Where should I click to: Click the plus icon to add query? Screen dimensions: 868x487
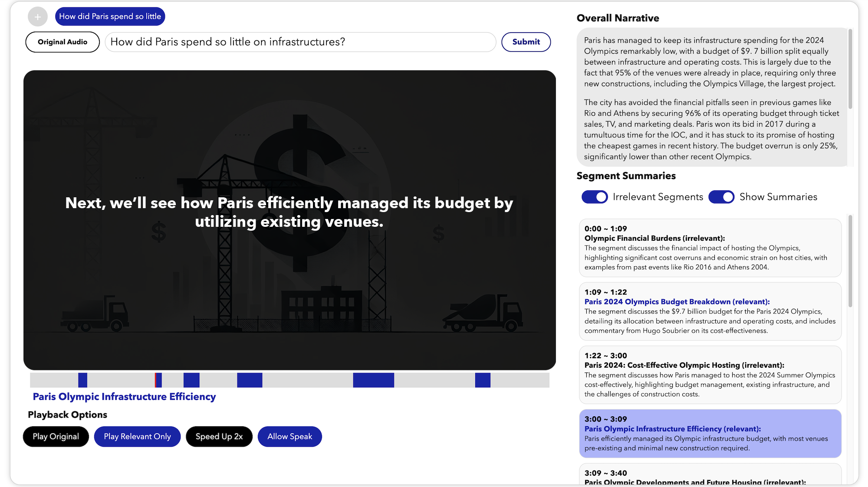(x=38, y=17)
